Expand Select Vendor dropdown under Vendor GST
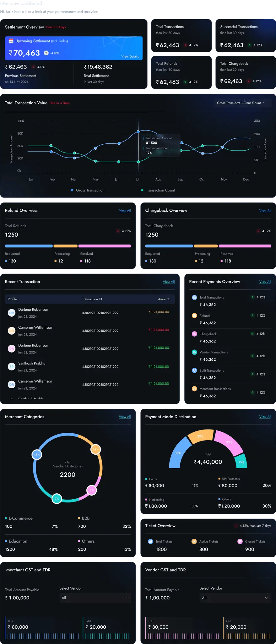The image size is (276, 644). tap(235, 598)
